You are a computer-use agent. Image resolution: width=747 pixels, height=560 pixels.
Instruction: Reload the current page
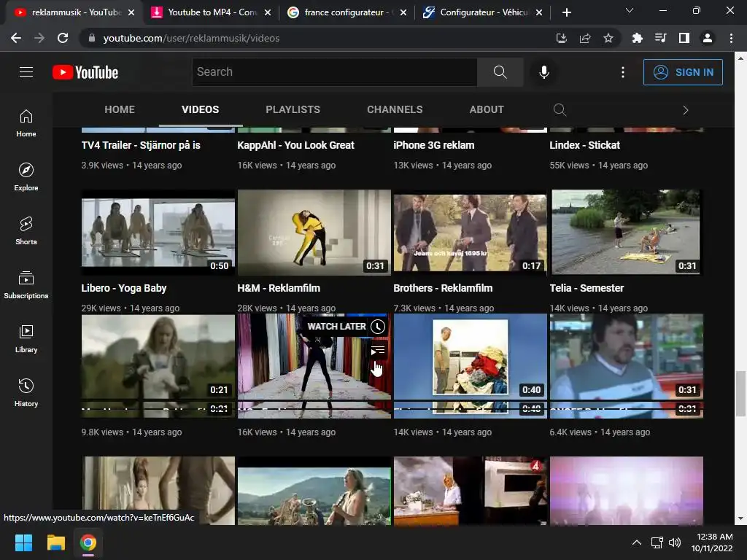coord(63,38)
